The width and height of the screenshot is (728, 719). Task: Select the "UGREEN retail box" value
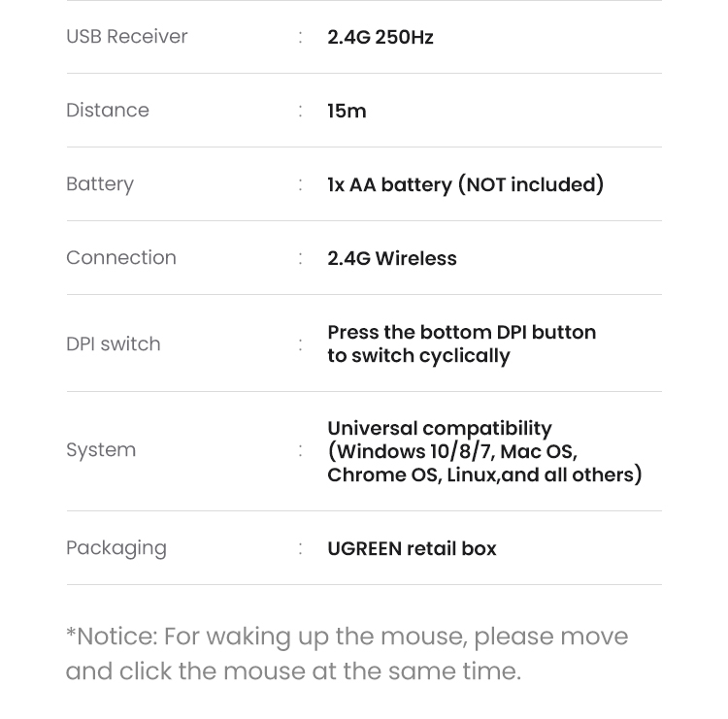(412, 549)
